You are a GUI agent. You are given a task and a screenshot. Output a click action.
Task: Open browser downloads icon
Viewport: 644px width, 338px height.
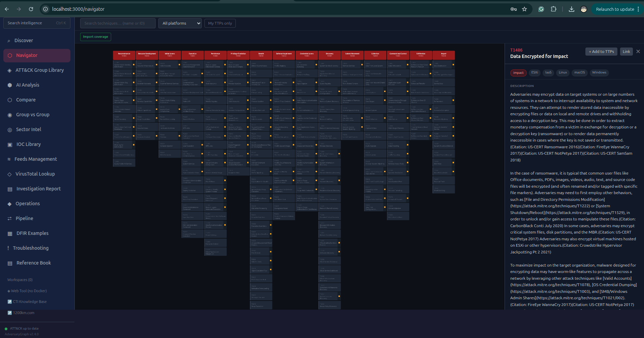click(x=572, y=9)
